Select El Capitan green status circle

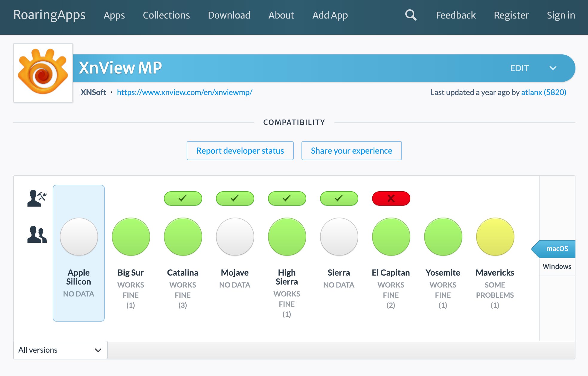click(x=391, y=236)
